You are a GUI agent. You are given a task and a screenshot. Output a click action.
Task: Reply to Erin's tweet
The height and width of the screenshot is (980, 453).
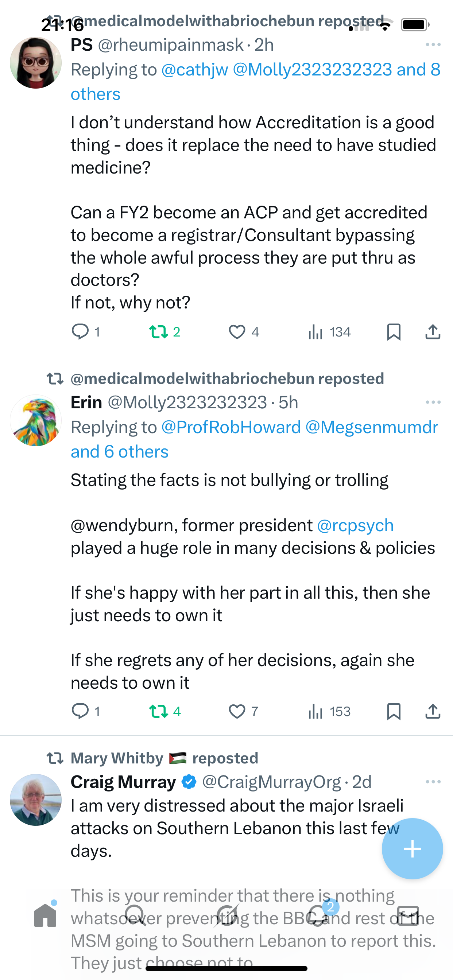(x=80, y=711)
